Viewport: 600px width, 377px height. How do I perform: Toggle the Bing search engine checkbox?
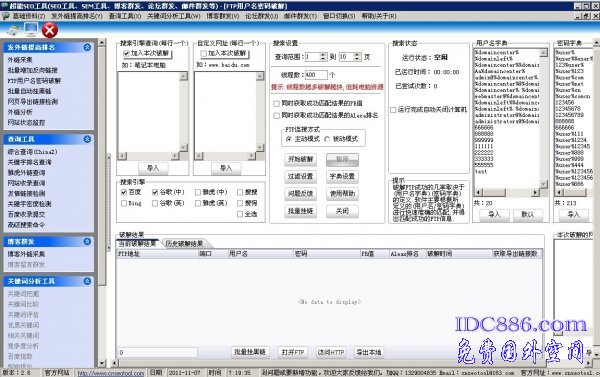click(124, 203)
